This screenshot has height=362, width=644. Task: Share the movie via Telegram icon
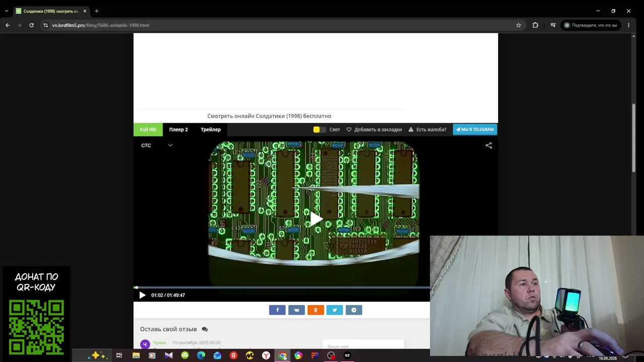point(354,310)
